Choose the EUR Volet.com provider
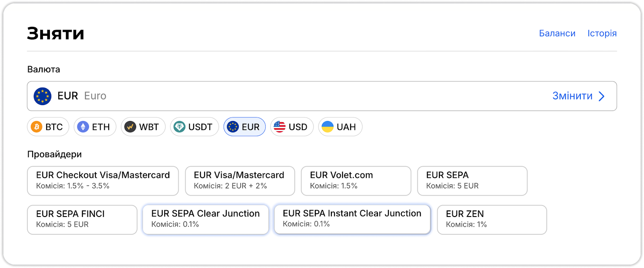 pos(356,181)
